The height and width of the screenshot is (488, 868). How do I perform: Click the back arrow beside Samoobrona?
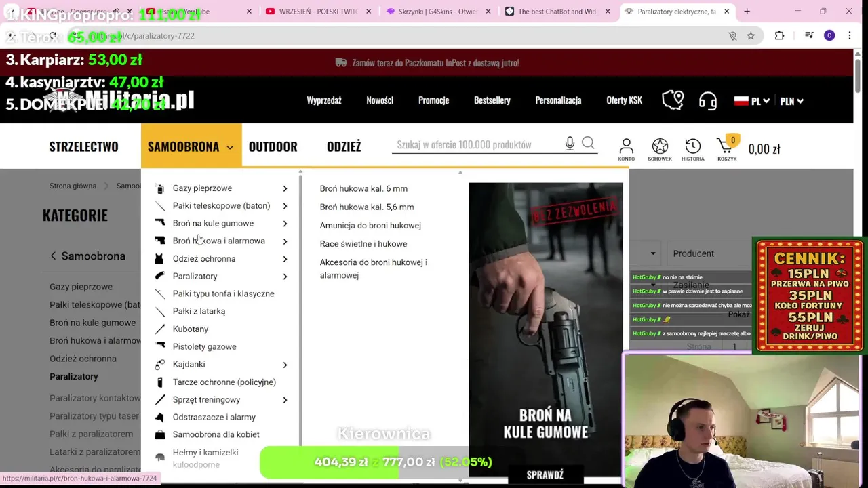[x=53, y=256]
